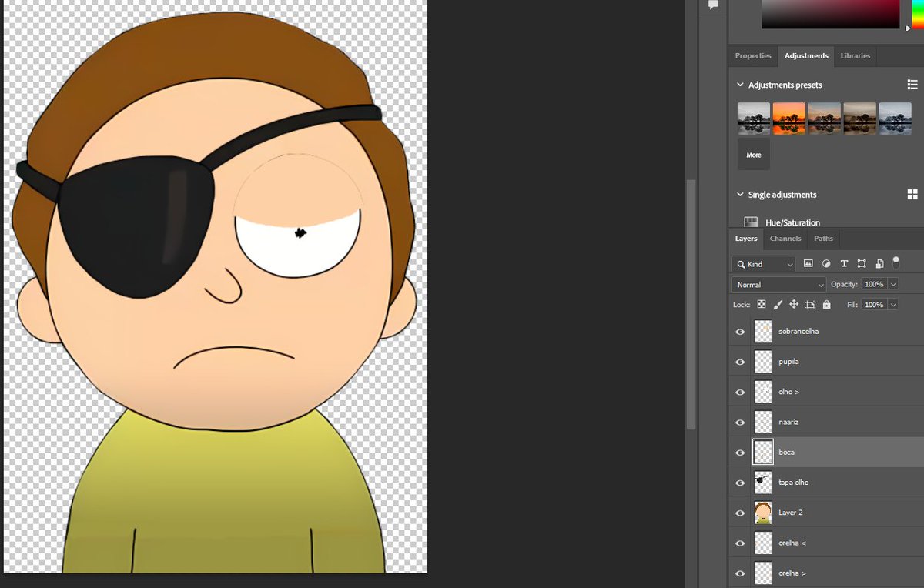Collapse the Adjustments presets section
The width and height of the screenshot is (924, 588).
[x=740, y=85]
